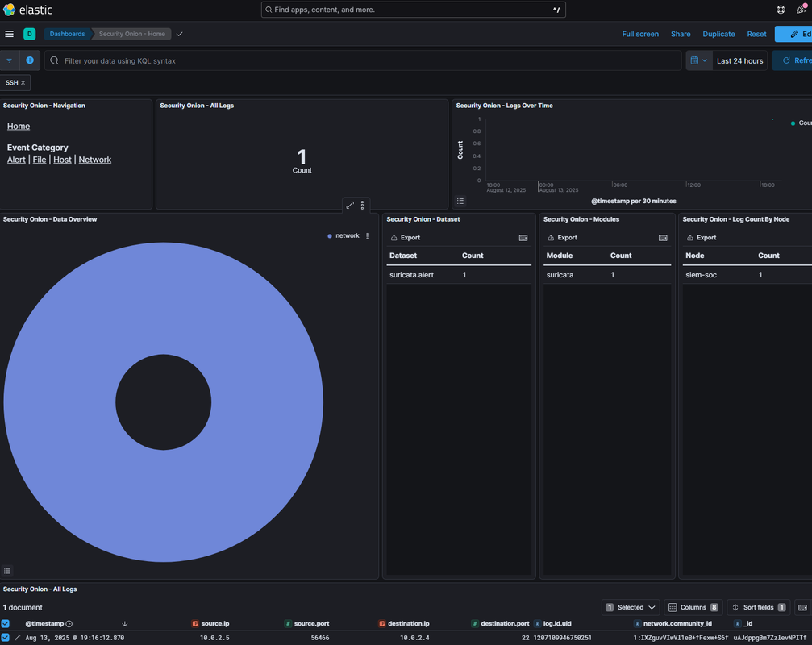
Task: Click the log.id.uid keyword type icon
Action: tap(538, 624)
